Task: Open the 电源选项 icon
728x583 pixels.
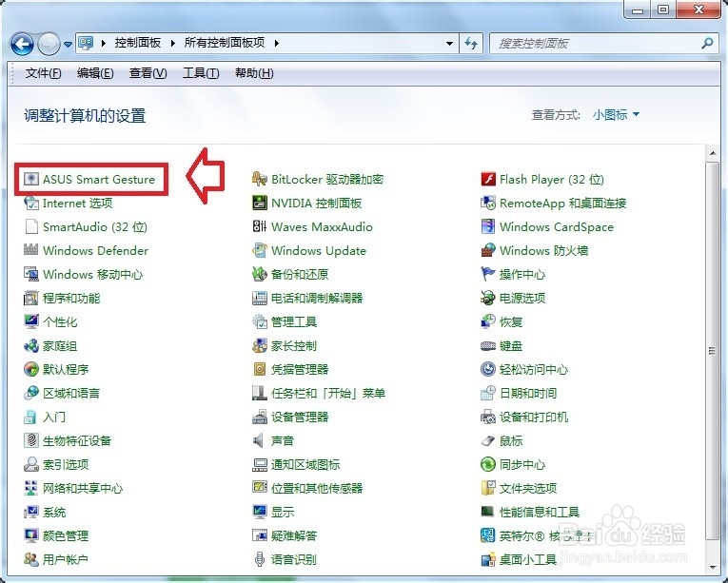Action: 488,298
